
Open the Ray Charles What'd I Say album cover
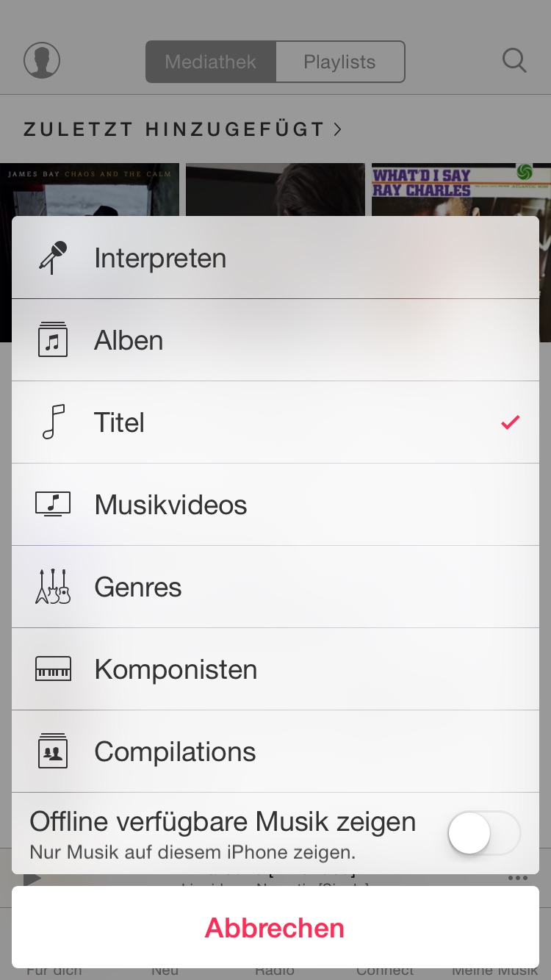tap(461, 190)
